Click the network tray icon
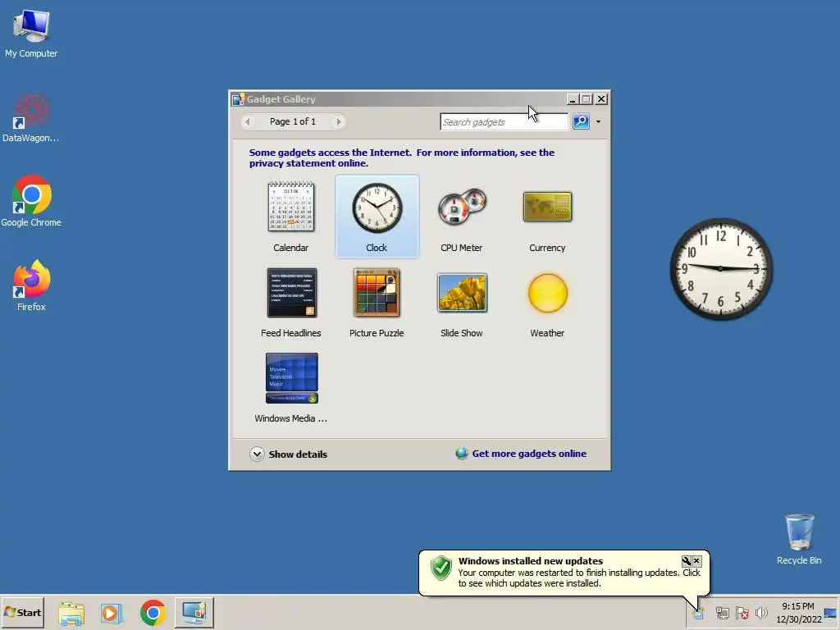The image size is (840, 630). 722,613
